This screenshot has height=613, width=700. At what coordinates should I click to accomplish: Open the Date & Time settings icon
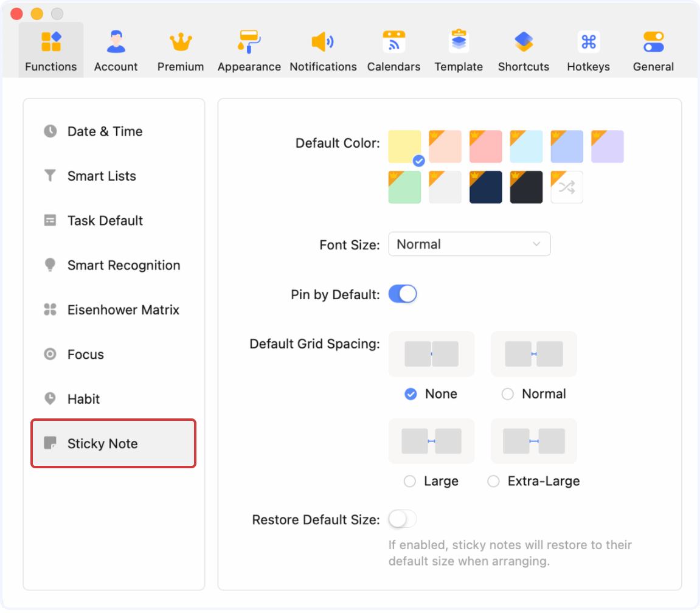(50, 131)
